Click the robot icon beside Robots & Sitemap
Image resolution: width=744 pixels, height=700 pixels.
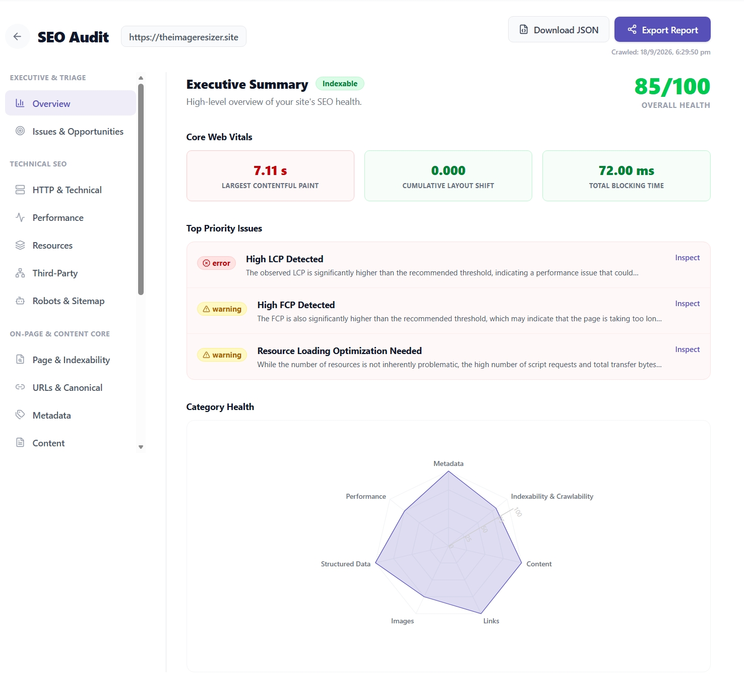(20, 301)
